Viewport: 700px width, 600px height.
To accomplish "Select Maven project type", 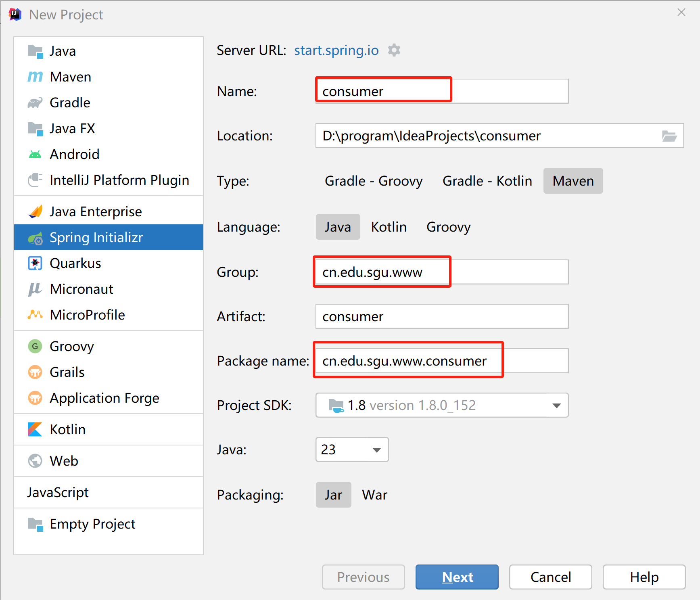I will 573,181.
